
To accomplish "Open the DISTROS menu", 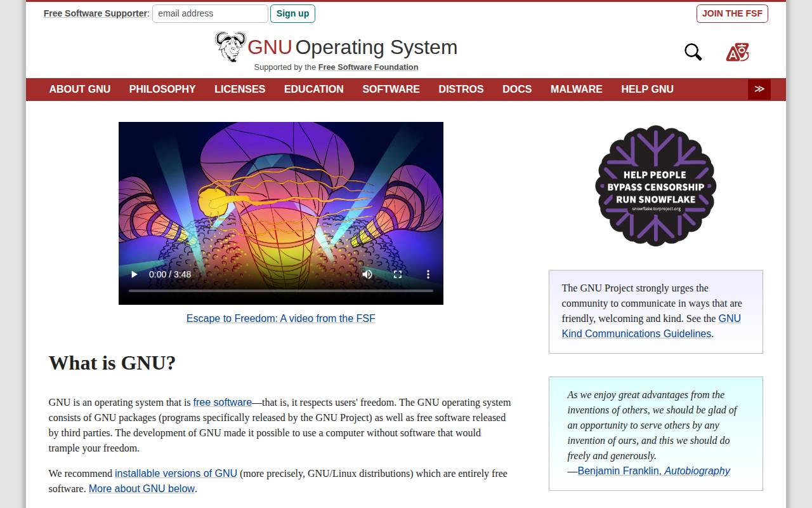I will [x=461, y=90].
